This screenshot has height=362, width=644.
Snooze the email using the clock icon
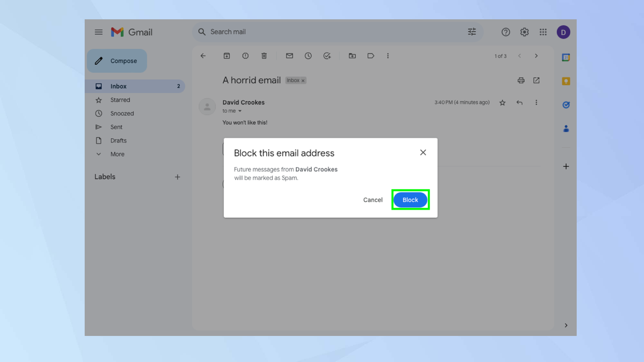[308, 55]
